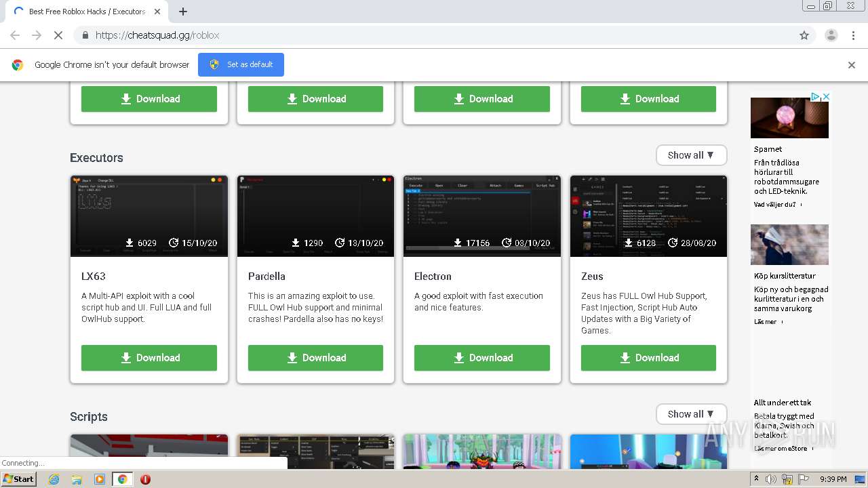Expand Show all for Scripts

[691, 414]
